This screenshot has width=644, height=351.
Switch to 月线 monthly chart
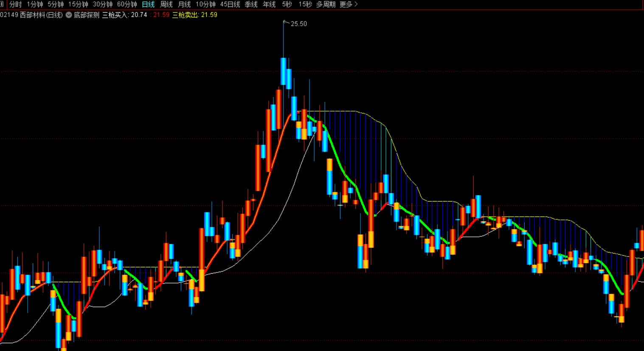click(184, 4)
